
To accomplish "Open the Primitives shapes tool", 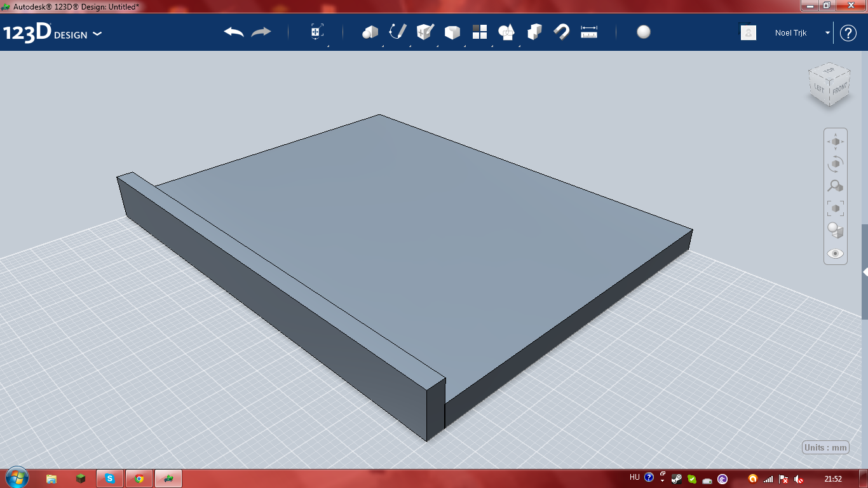I will point(370,32).
